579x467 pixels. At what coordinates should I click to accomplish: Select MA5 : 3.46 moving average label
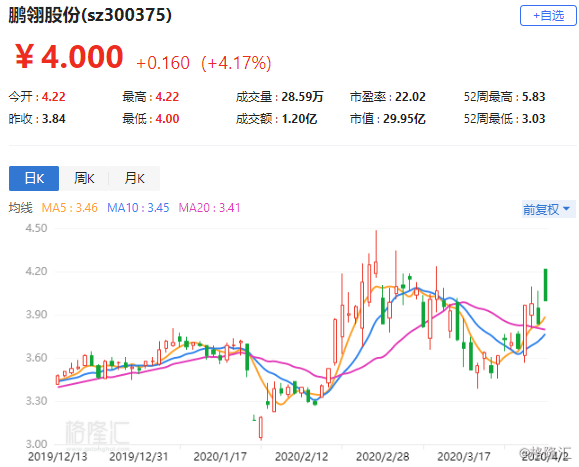coord(69,208)
